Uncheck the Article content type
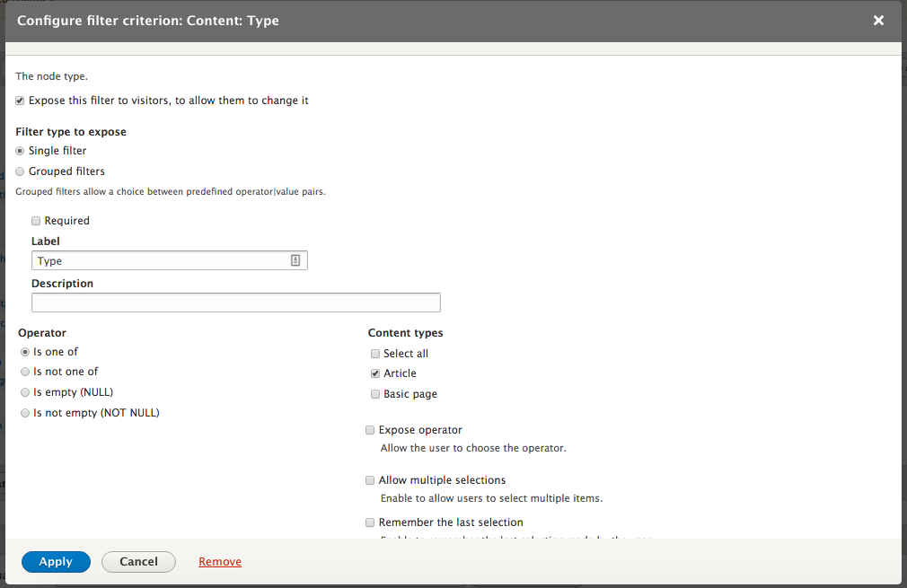The width and height of the screenshot is (907, 588). click(375, 373)
